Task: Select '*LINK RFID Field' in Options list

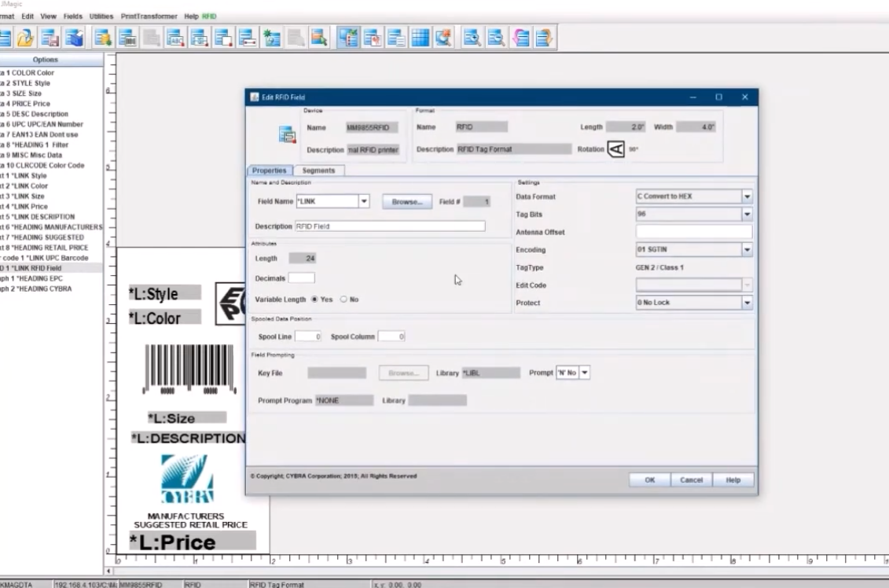Action: click(x=51, y=268)
